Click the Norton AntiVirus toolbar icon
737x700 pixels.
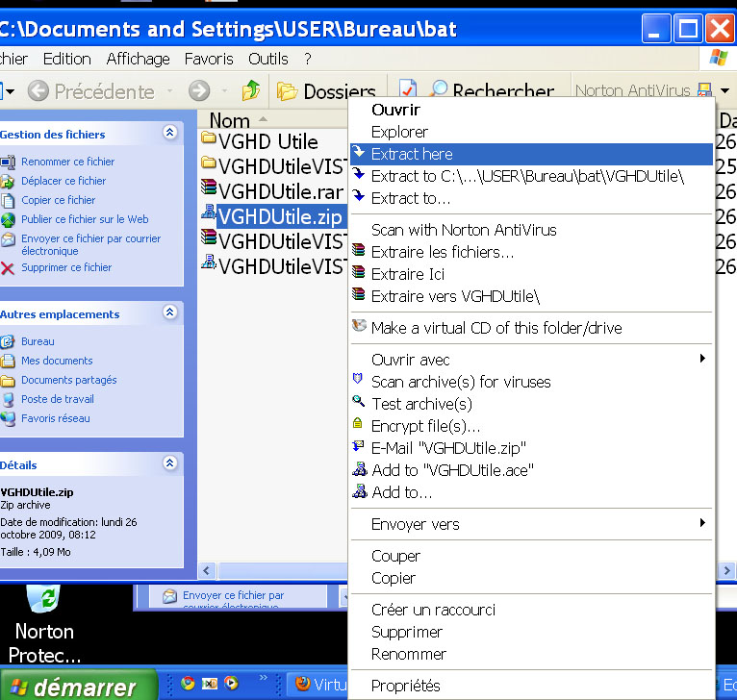pyautogui.click(x=704, y=91)
